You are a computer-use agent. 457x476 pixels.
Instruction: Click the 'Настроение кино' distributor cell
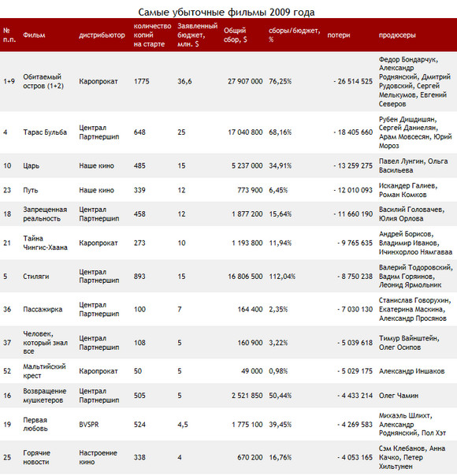click(98, 458)
